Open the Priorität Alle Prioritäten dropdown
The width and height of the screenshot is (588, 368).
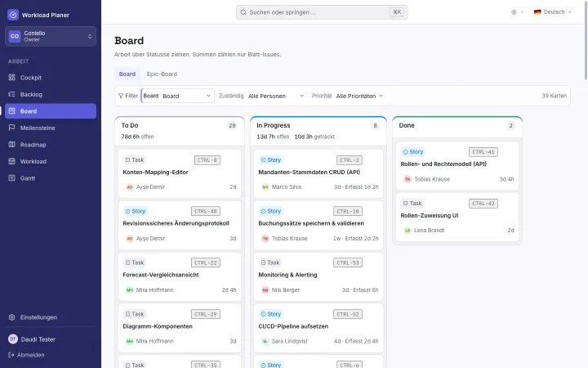coord(359,96)
